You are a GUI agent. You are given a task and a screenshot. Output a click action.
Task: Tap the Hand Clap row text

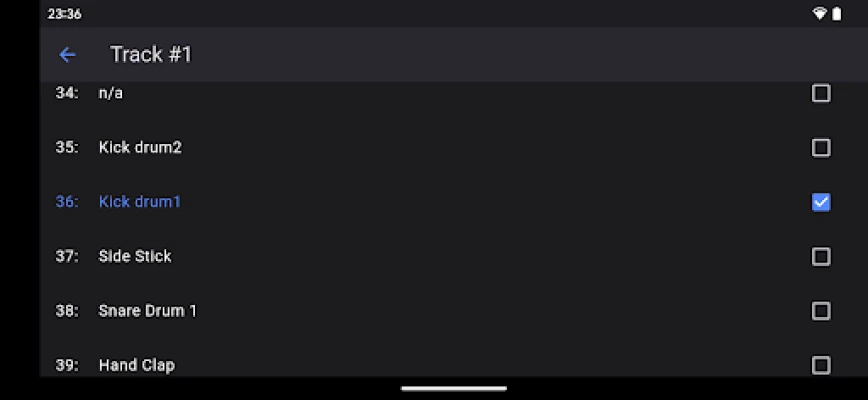(x=137, y=365)
